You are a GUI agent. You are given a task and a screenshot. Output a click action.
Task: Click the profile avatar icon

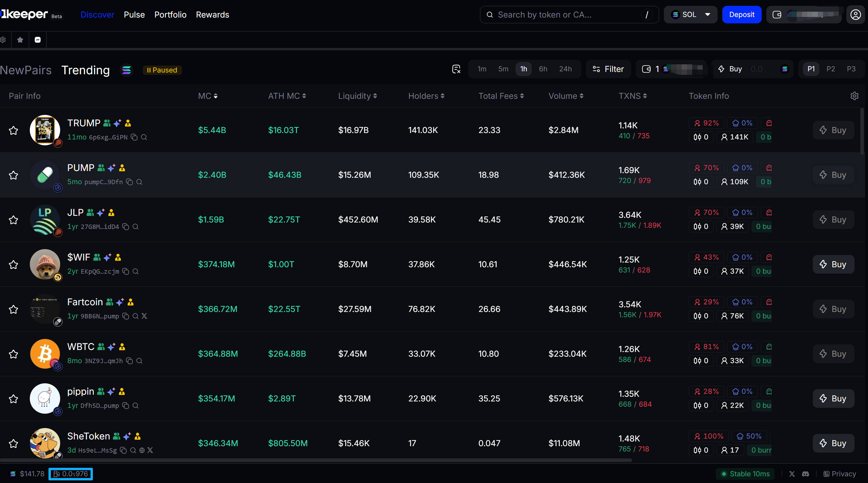(x=855, y=15)
